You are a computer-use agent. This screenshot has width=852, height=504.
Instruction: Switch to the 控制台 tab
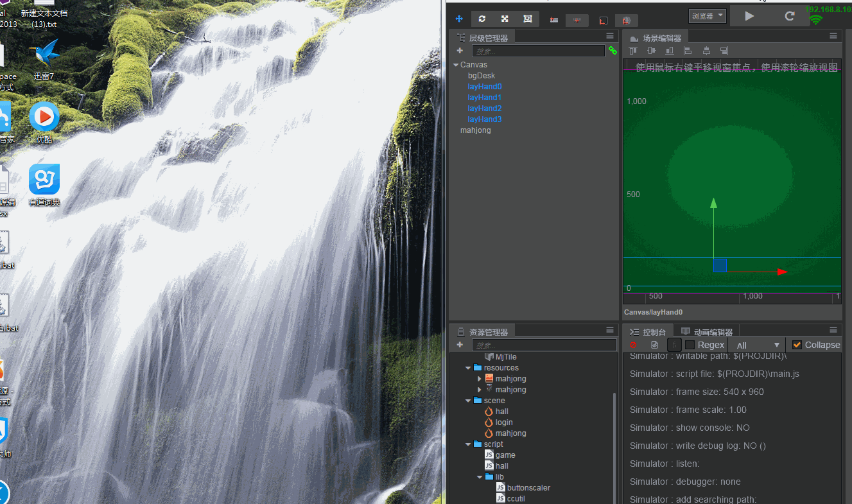(x=648, y=332)
